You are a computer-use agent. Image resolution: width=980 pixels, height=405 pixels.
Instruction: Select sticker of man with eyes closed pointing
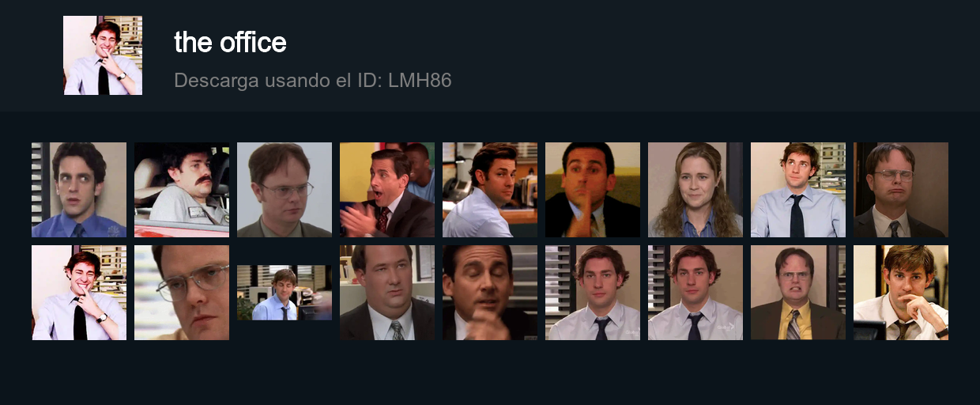coord(490,293)
